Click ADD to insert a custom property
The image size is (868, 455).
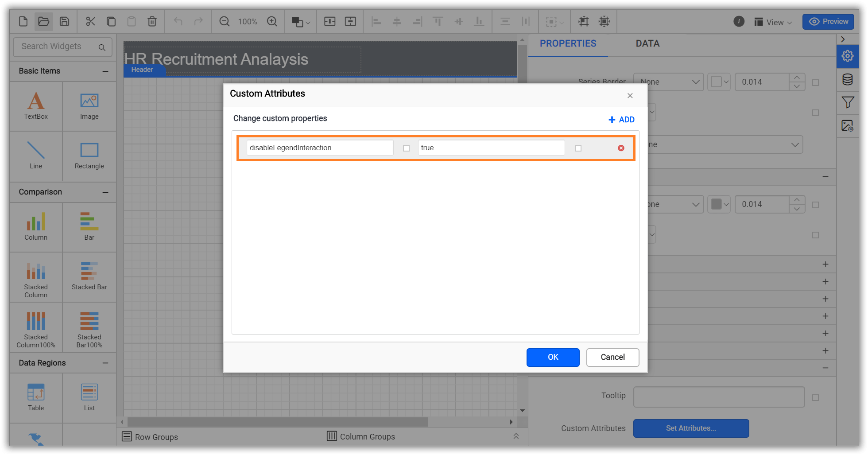[621, 119]
